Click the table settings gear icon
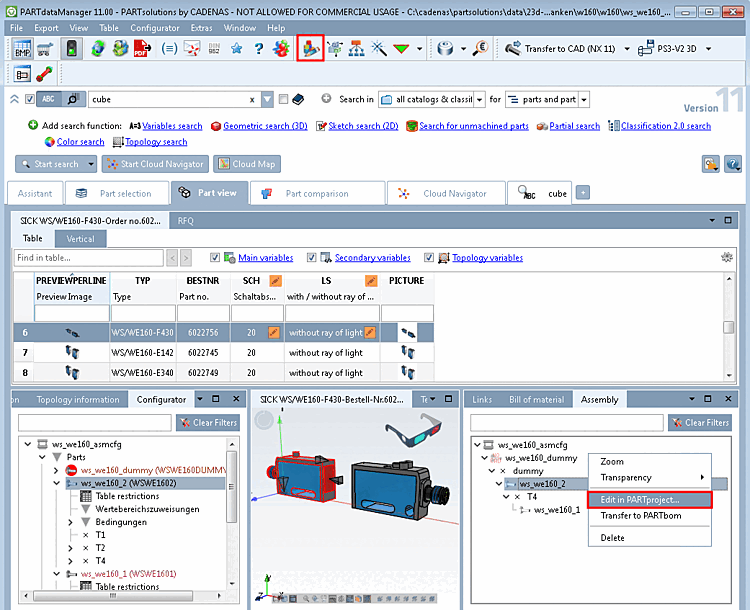The image size is (750, 610). coord(727,257)
